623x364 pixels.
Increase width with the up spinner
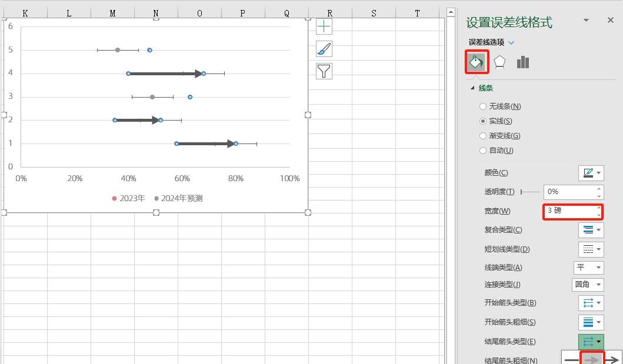tap(599, 208)
